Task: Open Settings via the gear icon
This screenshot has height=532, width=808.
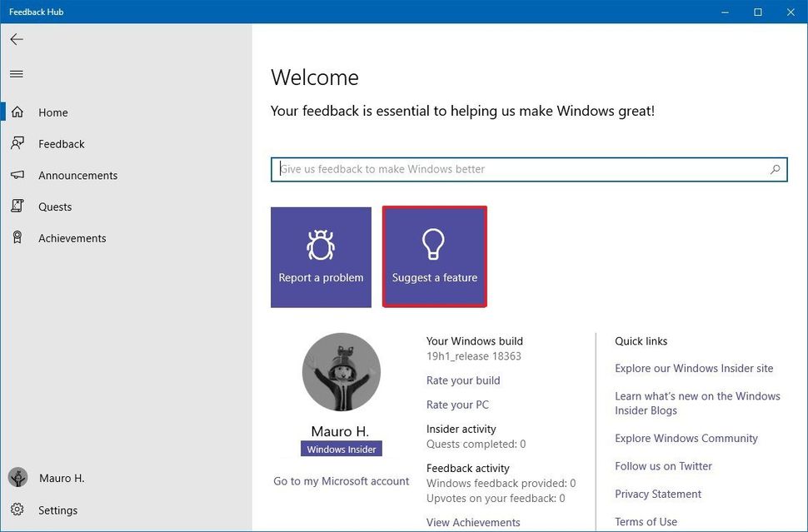Action: (x=17, y=510)
